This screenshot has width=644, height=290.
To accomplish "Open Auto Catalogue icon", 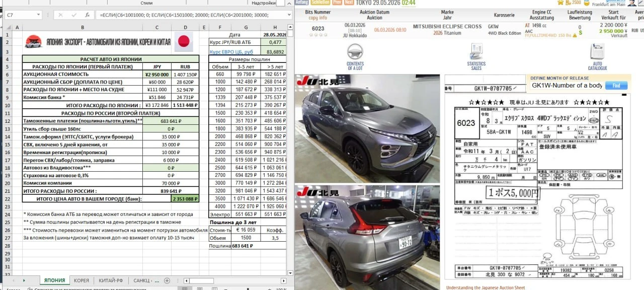I will pos(597,52).
